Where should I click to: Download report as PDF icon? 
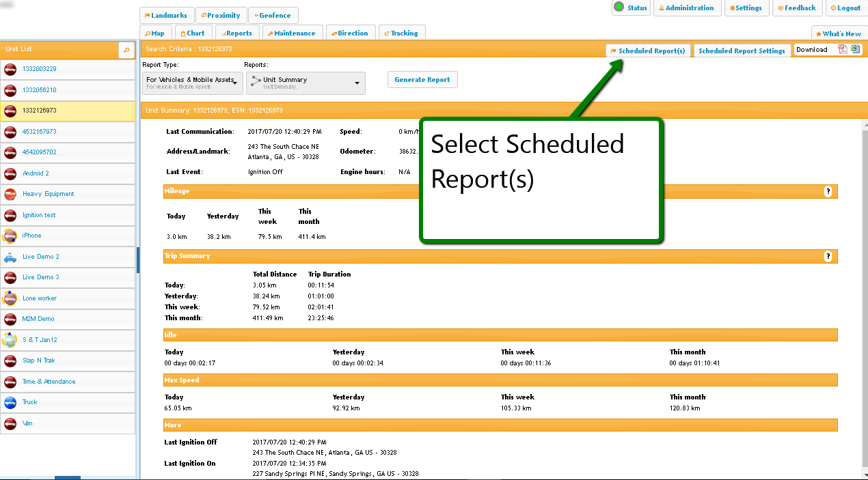(x=843, y=49)
